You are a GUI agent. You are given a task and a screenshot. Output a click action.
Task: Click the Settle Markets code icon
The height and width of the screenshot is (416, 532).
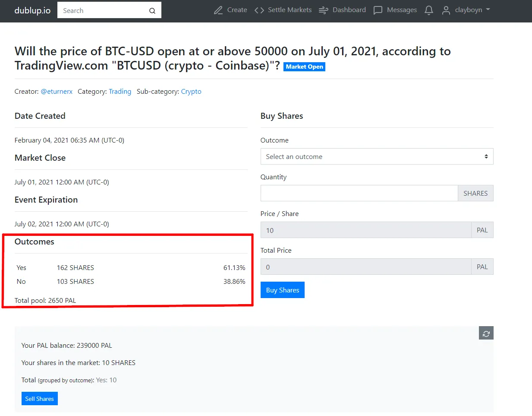[x=259, y=10]
